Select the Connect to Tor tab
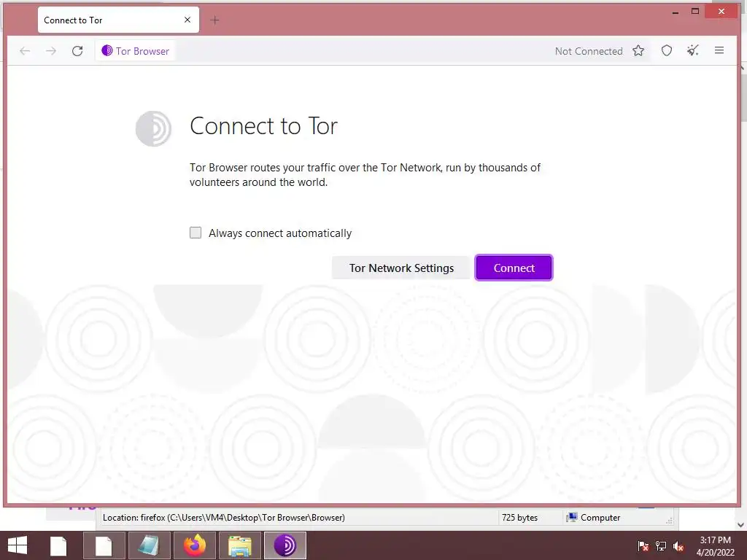The width and height of the screenshot is (747, 560). 118,20
